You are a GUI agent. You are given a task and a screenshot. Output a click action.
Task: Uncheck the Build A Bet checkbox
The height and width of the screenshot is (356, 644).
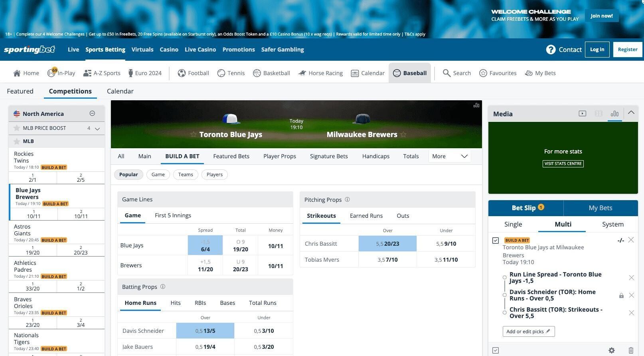pyautogui.click(x=496, y=241)
